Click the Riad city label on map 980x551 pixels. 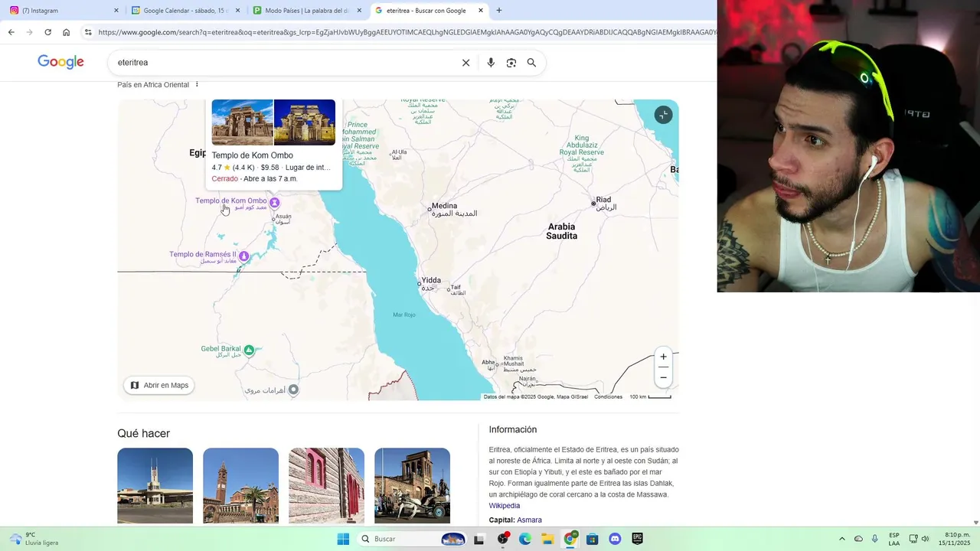(x=603, y=200)
